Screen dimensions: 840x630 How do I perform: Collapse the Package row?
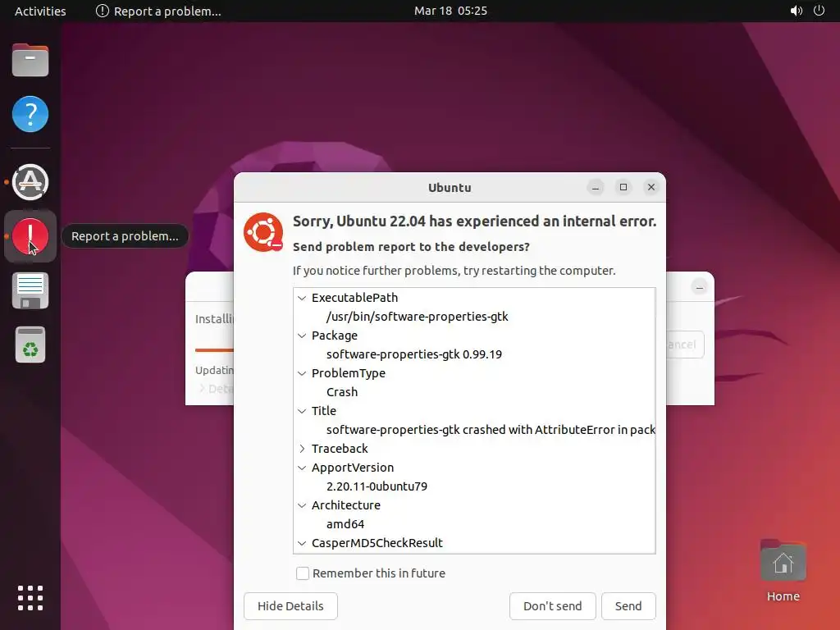(302, 336)
